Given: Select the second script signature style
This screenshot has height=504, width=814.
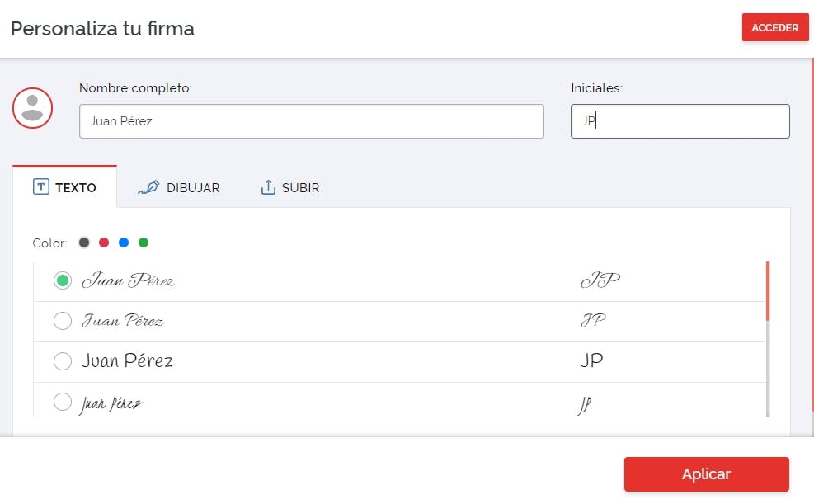Looking at the screenshot, I should [x=62, y=321].
